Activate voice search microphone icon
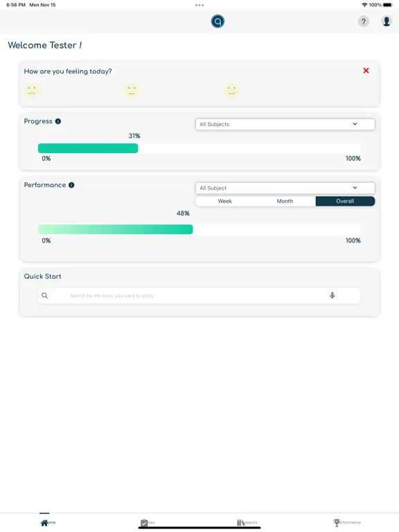Image resolution: width=399 pixels, height=532 pixels. [332, 296]
